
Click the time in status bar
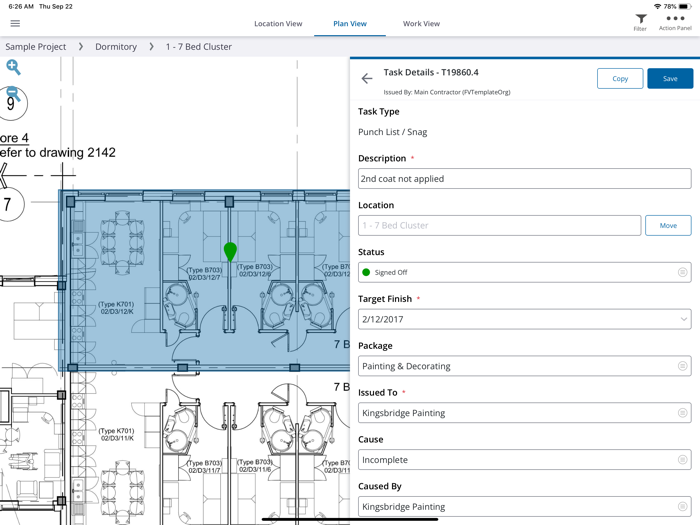21,6
